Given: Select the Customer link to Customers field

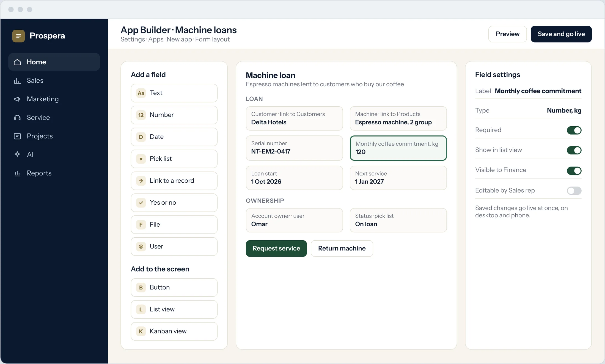Looking at the screenshot, I should [x=294, y=118].
